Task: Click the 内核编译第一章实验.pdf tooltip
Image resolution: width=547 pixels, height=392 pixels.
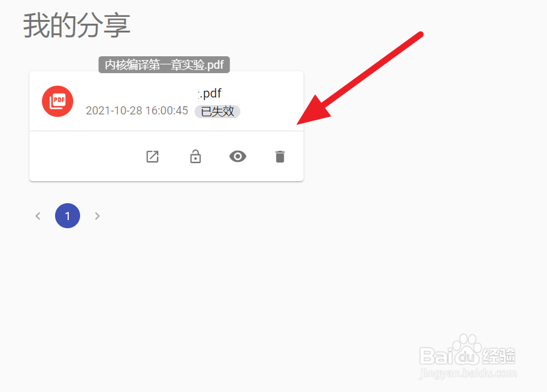Action: tap(164, 65)
